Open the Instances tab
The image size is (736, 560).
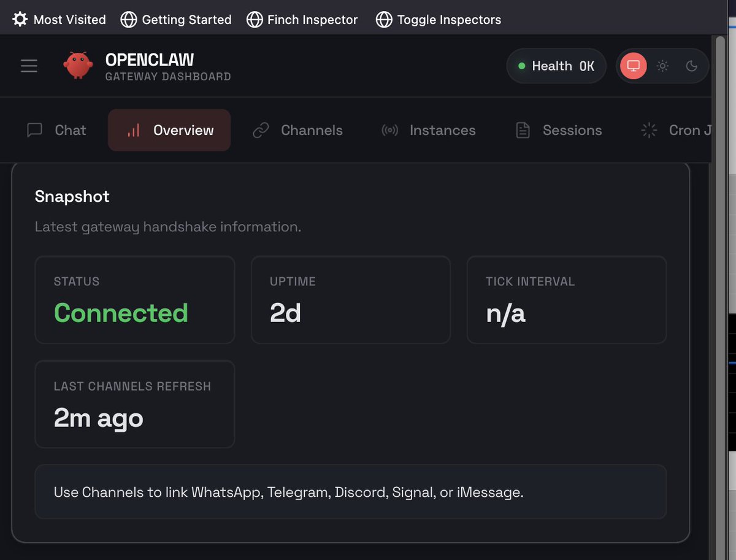[x=429, y=130]
